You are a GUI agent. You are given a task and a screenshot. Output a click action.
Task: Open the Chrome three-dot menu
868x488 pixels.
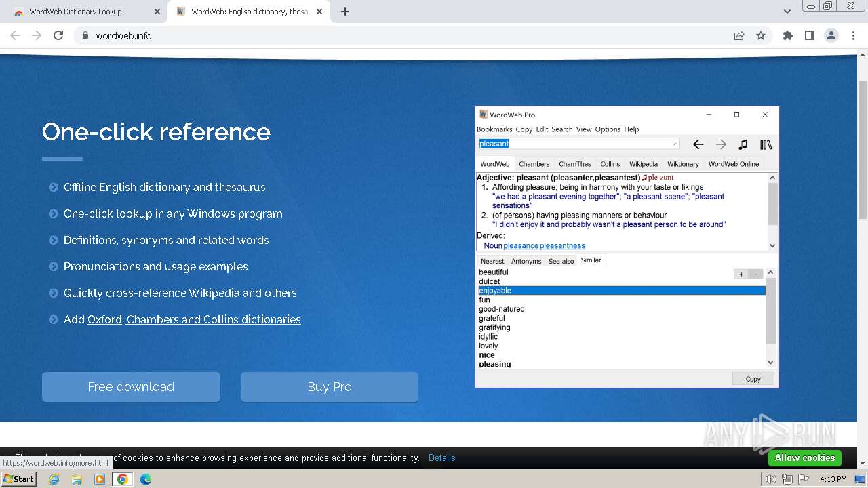point(853,35)
